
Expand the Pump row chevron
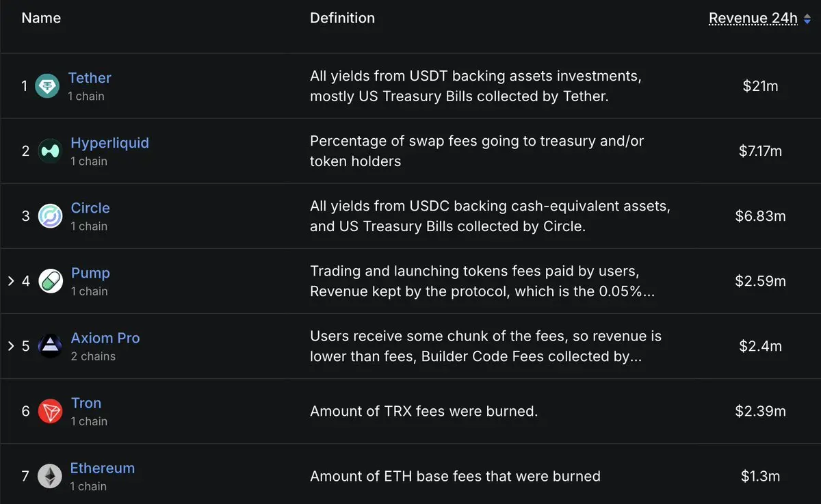10,281
